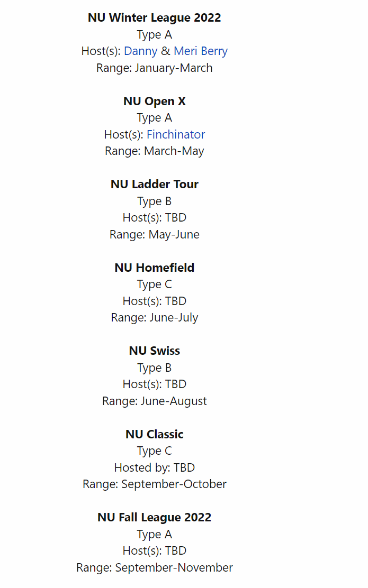Click "Type A" under NU Open X
Screen dimensions: 368x588
154,117
